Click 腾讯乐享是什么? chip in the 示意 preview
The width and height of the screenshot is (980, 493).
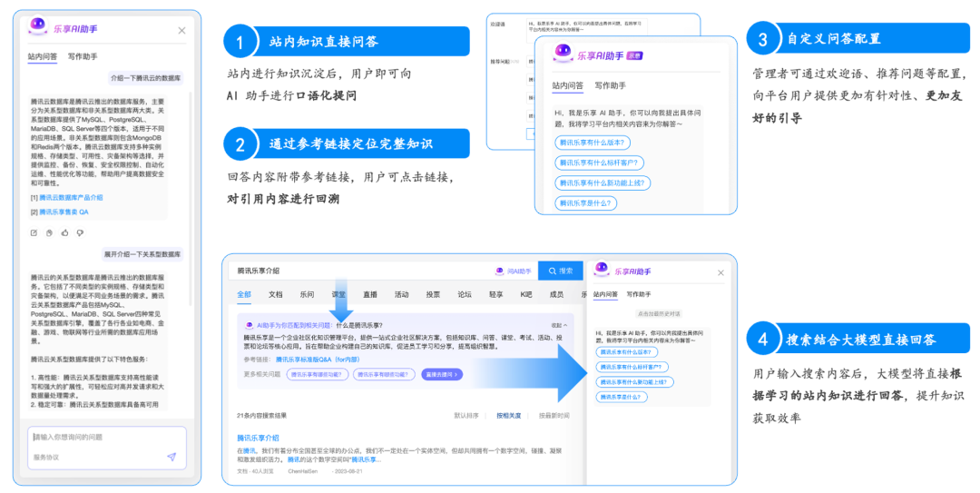point(585,203)
